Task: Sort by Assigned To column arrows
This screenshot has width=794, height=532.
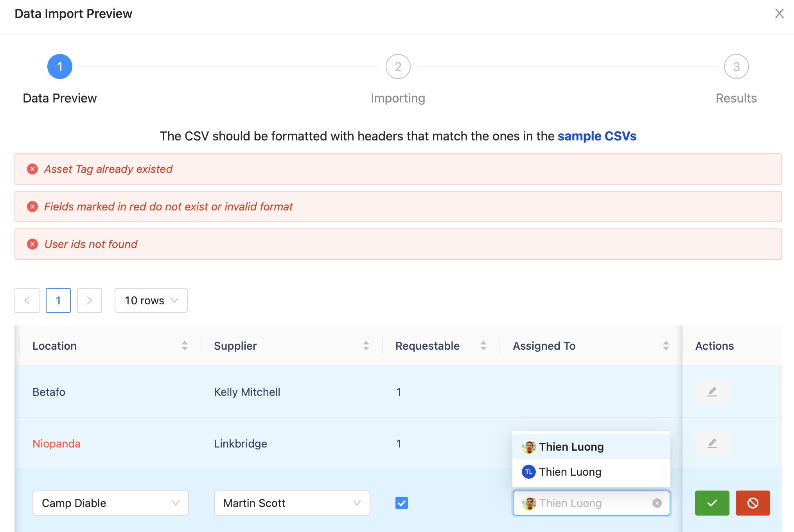Action: pos(666,345)
